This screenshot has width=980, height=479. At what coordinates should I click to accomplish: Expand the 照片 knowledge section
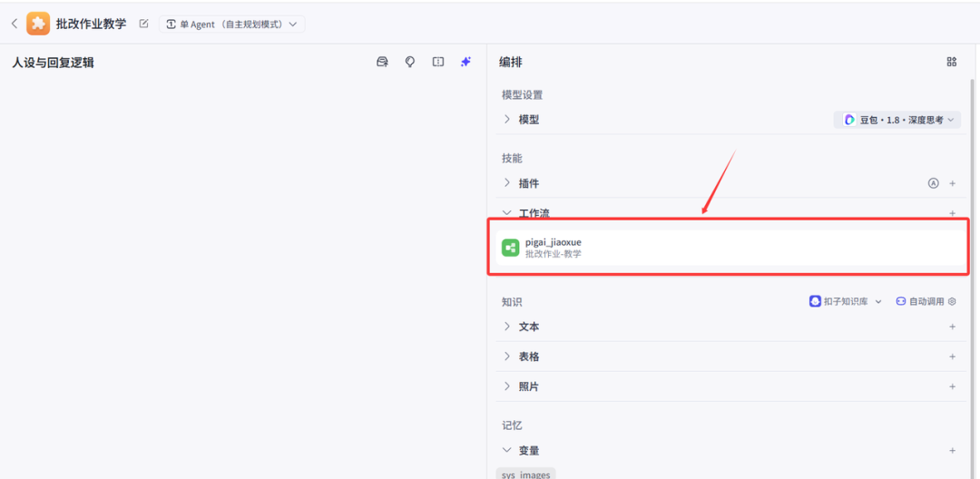(x=507, y=386)
